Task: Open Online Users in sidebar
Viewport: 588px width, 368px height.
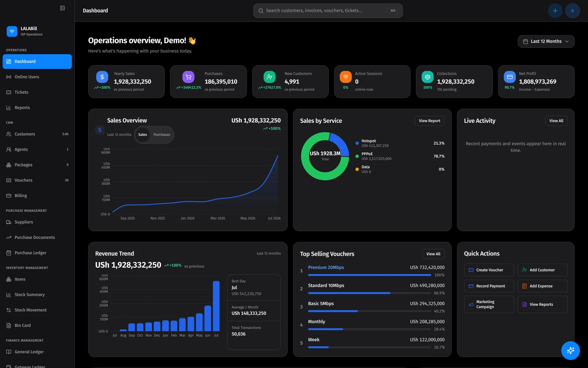Action: pos(37,77)
